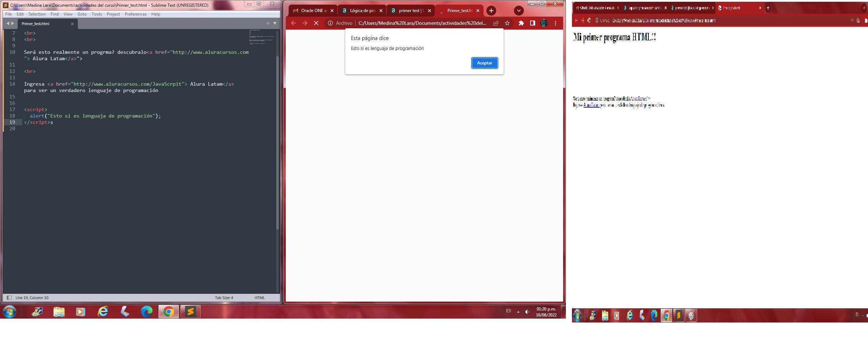Launch Internet Explorer from the main taskbar

[103, 312]
